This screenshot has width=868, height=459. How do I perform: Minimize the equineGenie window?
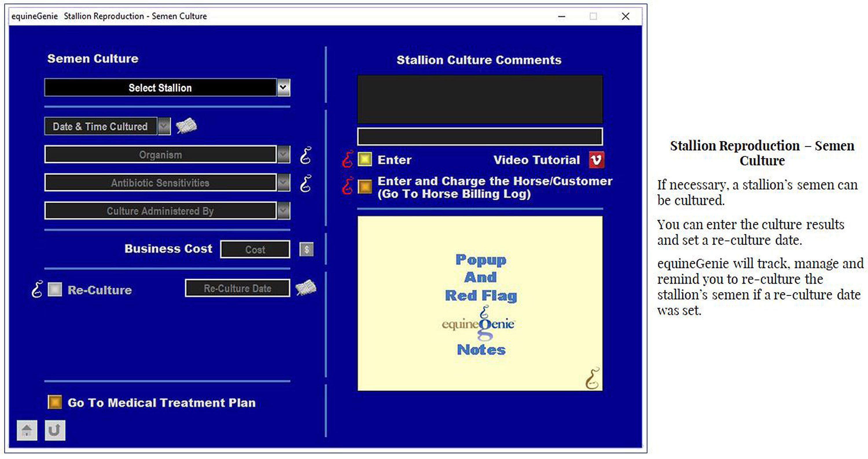tap(561, 16)
